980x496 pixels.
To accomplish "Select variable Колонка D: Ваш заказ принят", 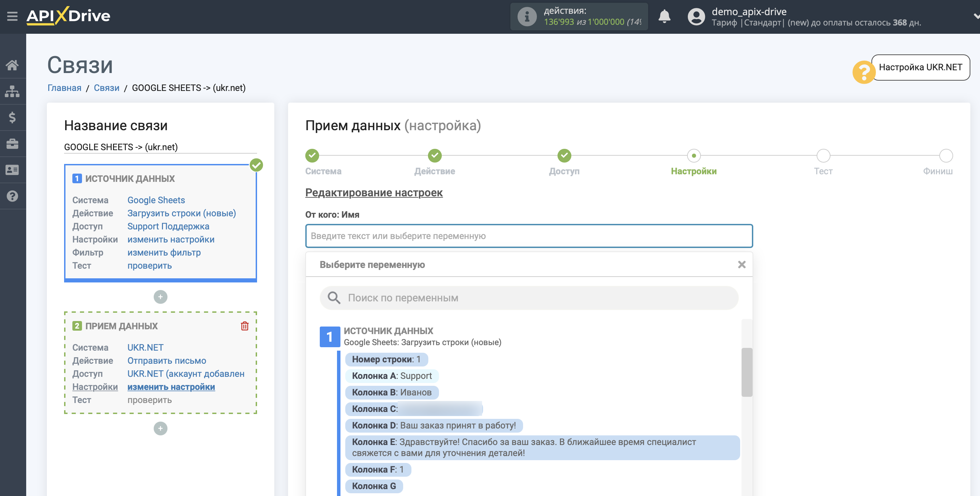I will click(x=434, y=425).
